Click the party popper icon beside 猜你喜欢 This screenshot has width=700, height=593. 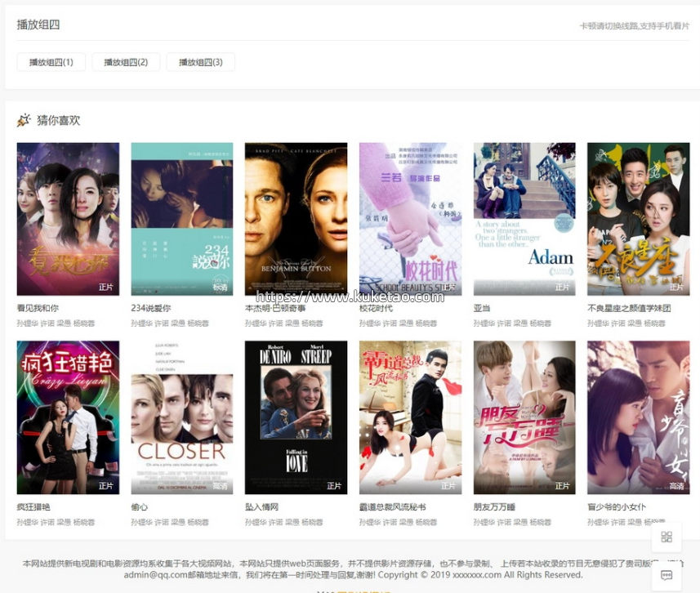[x=24, y=120]
